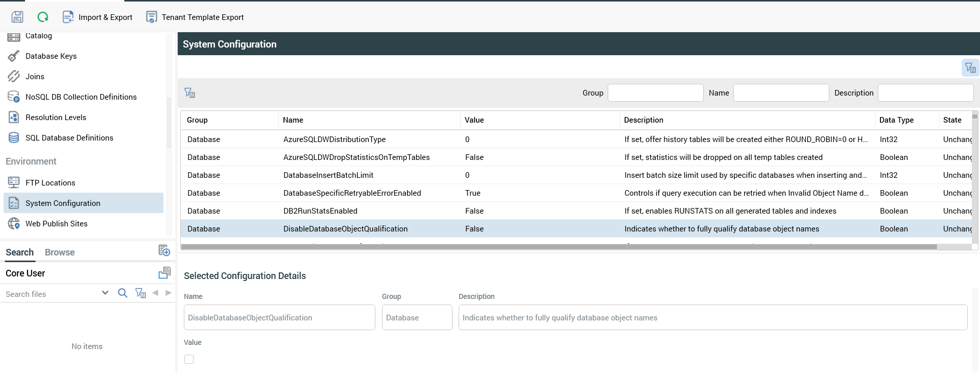This screenshot has width=980, height=372.
Task: Toggle the Value checkbox
Action: coord(189,359)
